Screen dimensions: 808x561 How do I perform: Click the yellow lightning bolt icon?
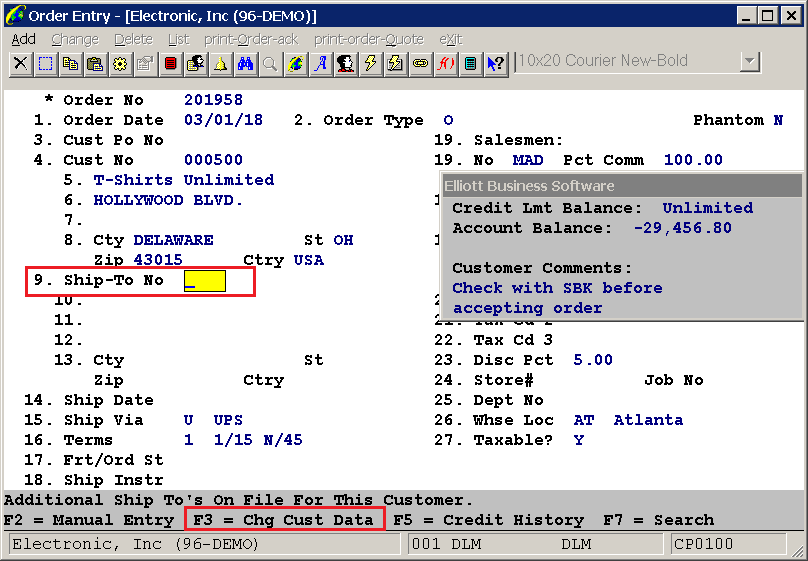coord(371,64)
